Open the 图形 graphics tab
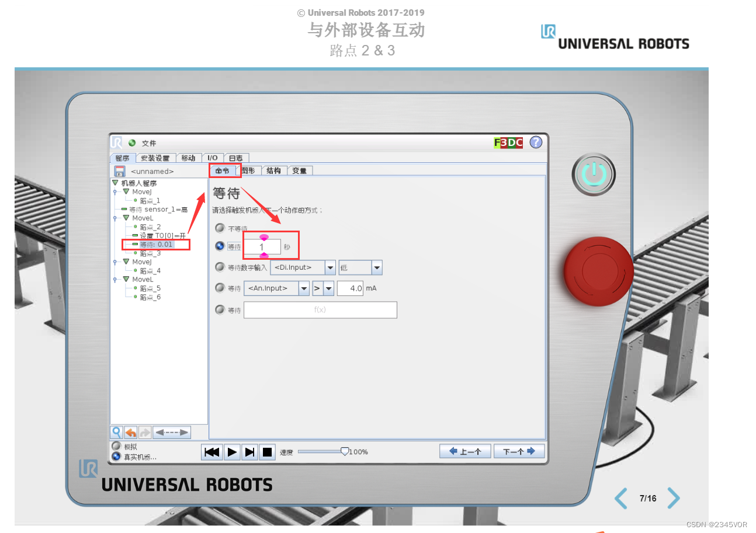This screenshot has height=533, width=756. tap(248, 170)
